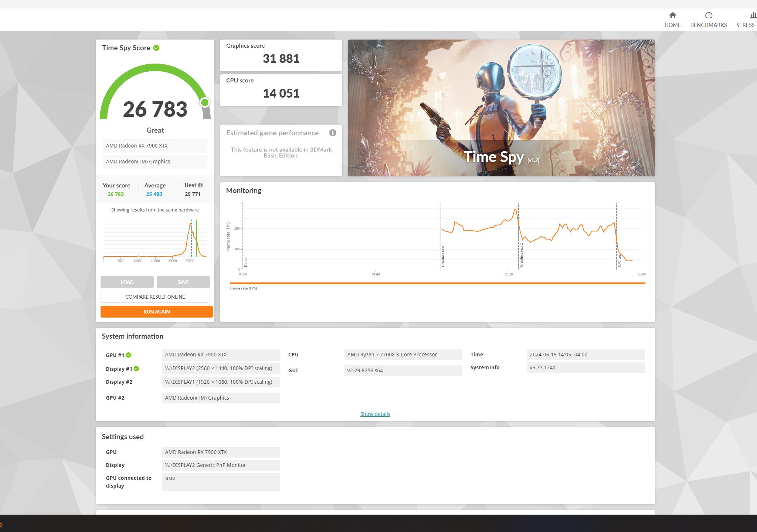The height and width of the screenshot is (532, 757).
Task: Click GPU #1 field AMD Radeon RX 7900 XTX
Action: (221, 355)
